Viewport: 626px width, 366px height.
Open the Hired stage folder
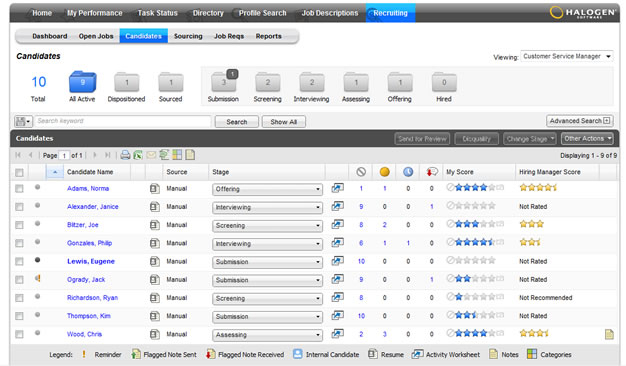[x=444, y=82]
